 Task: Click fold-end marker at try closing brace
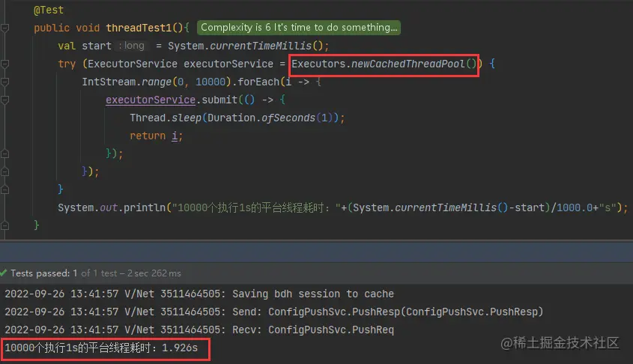[4, 189]
